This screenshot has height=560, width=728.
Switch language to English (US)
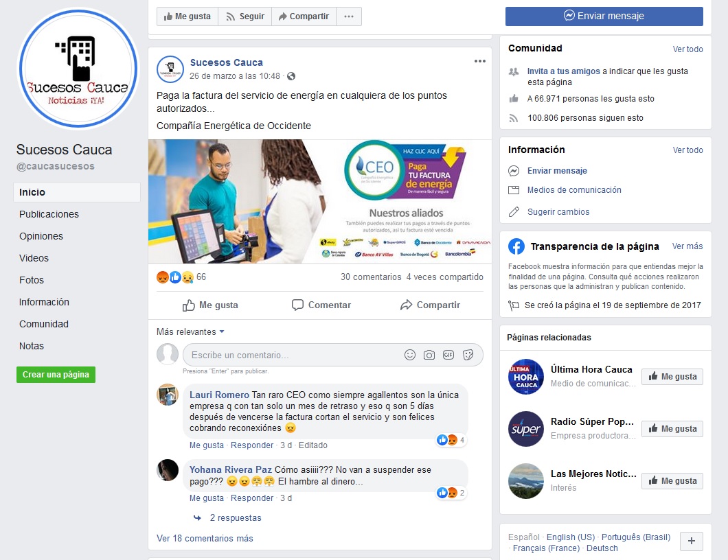pyautogui.click(x=571, y=537)
